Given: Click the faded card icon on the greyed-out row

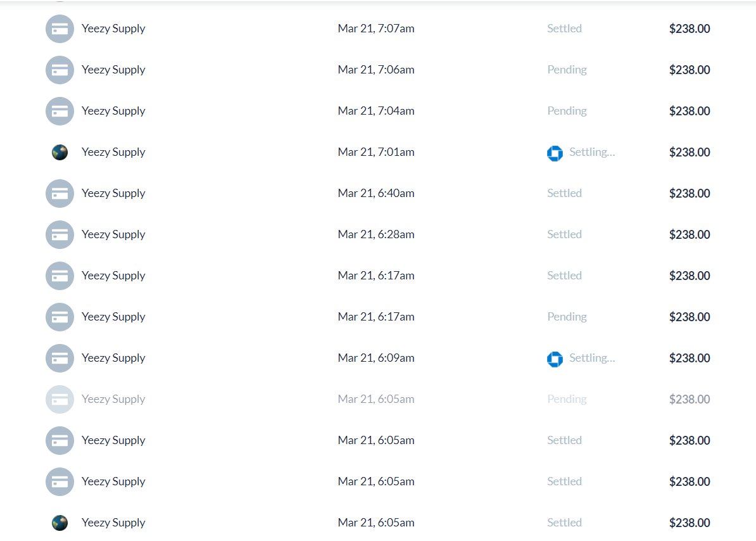Looking at the screenshot, I should (x=60, y=399).
